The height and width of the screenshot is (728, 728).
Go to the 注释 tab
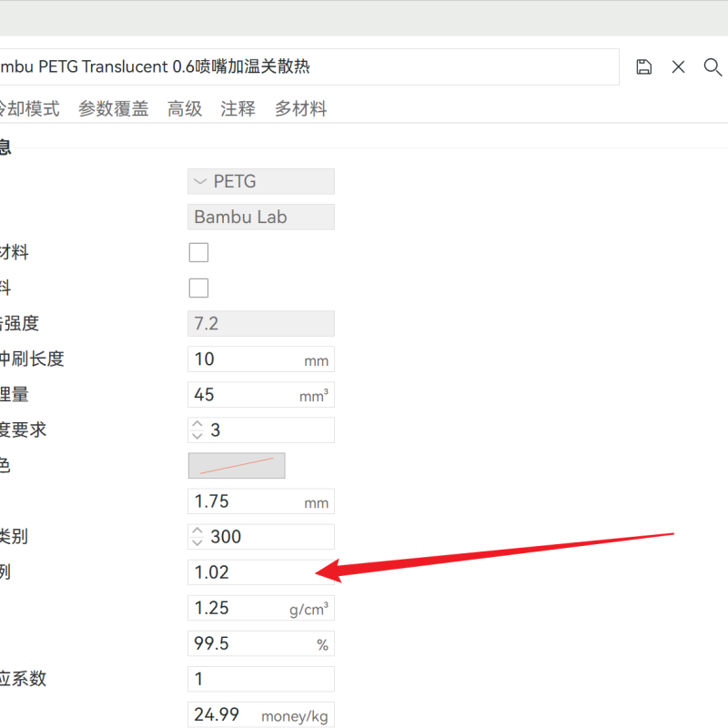click(238, 109)
